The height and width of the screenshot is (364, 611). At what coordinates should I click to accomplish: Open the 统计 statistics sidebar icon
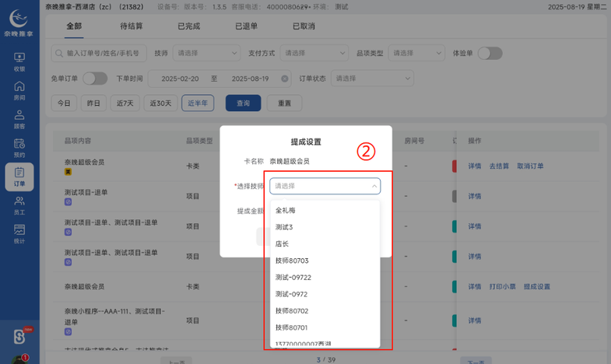19,234
